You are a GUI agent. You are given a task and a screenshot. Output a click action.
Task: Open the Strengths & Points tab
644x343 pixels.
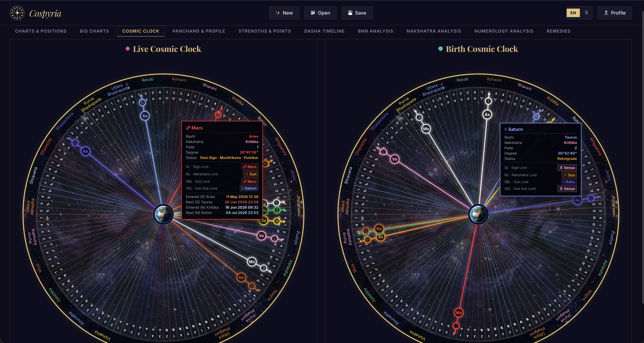click(264, 31)
